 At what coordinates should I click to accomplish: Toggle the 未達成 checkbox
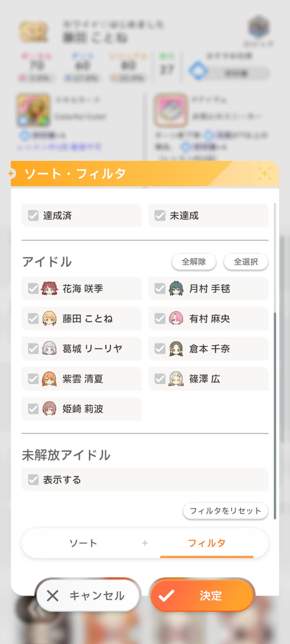pos(160,216)
